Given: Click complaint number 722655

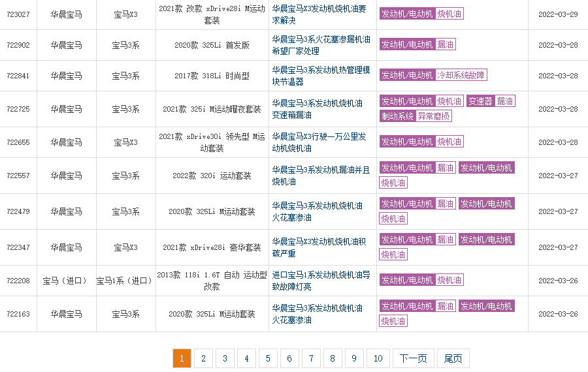Looking at the screenshot, I should click(x=18, y=143).
